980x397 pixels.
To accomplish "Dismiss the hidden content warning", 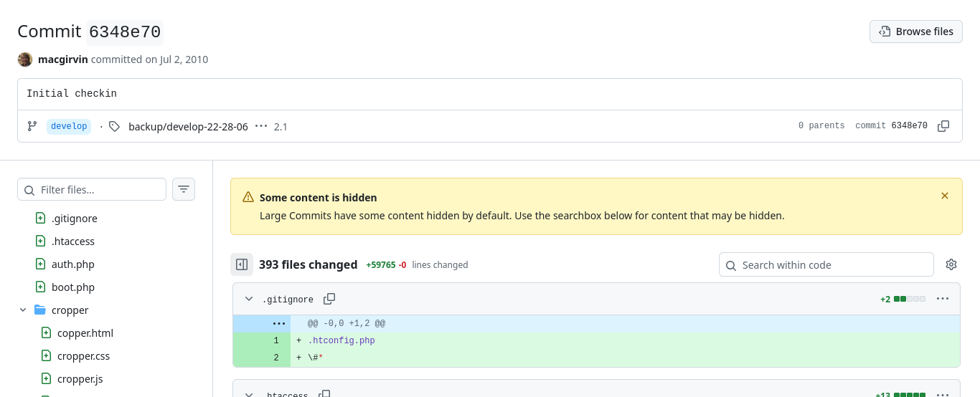I will [945, 196].
